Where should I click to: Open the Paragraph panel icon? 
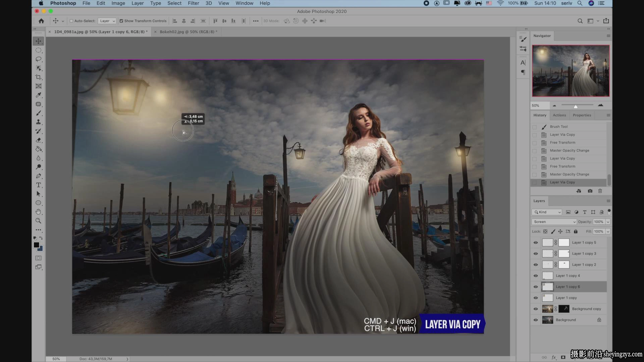523,72
